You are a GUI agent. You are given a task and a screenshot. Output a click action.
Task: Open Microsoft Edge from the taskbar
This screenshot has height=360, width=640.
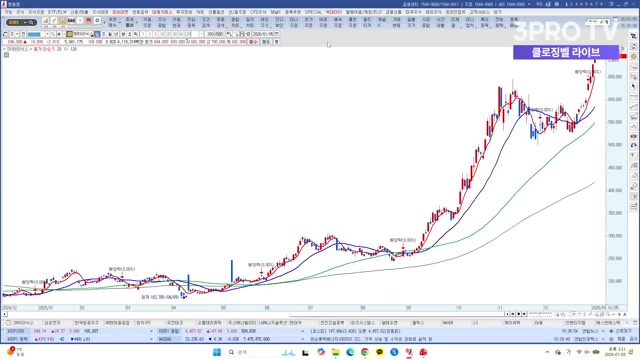350,352
